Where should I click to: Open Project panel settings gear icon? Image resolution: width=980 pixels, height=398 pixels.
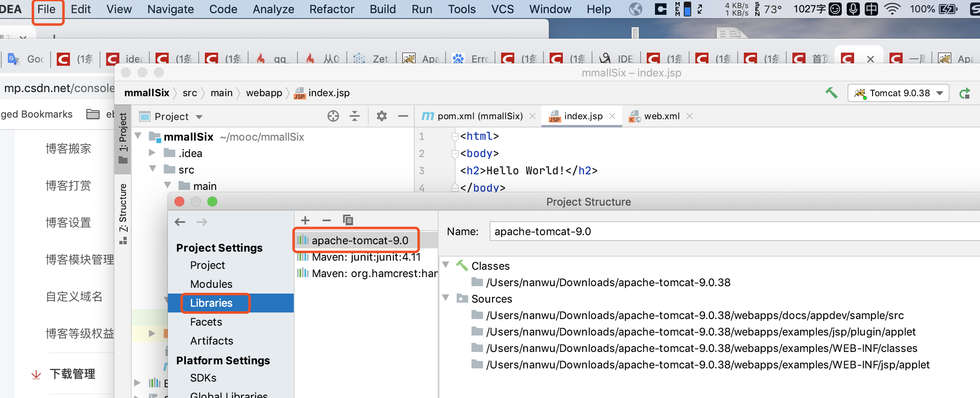(382, 116)
